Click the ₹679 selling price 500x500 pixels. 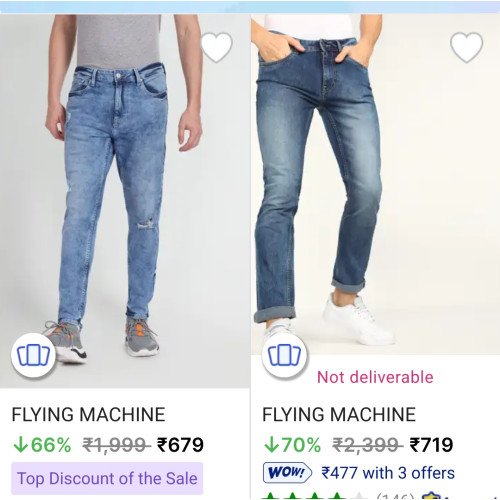click(180, 445)
